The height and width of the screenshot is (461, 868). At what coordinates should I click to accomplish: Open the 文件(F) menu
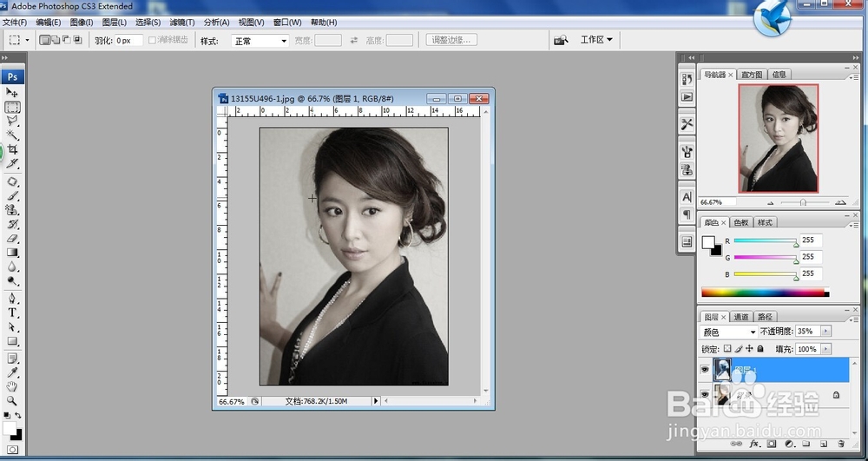15,22
